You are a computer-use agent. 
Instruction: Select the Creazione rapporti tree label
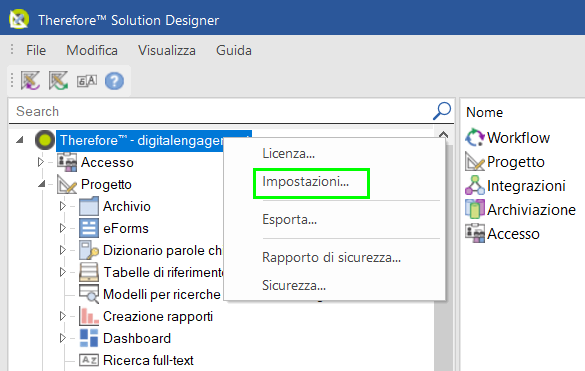coord(158,316)
